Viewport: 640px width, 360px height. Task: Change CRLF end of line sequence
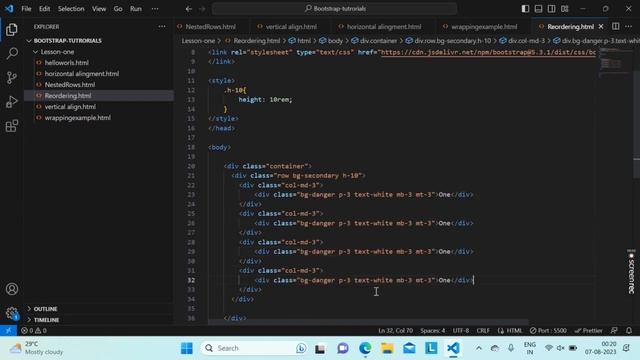[x=483, y=331]
